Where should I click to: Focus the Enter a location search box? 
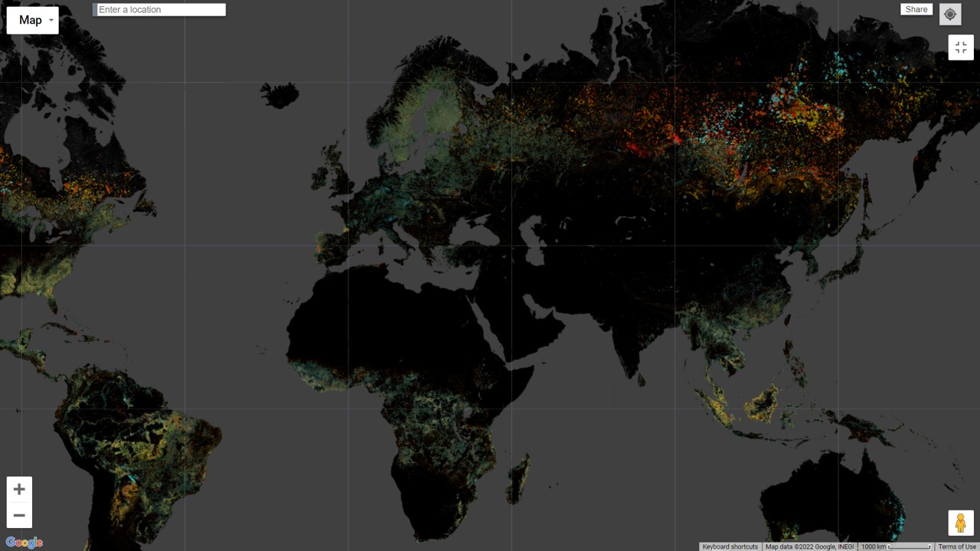click(161, 10)
